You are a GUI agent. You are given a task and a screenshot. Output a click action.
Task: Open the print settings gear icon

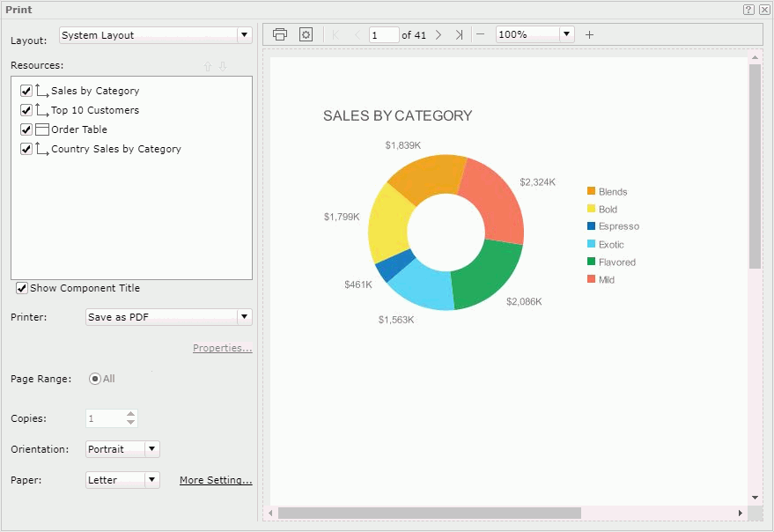point(306,34)
